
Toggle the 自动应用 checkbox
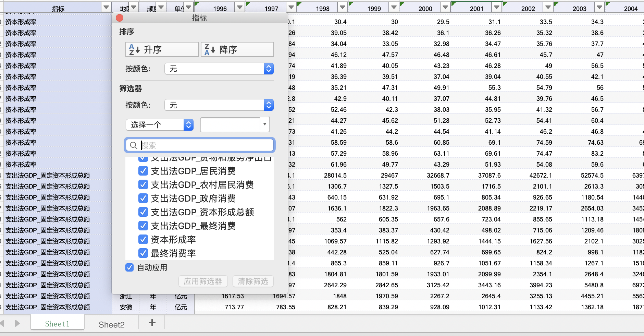[129, 267]
